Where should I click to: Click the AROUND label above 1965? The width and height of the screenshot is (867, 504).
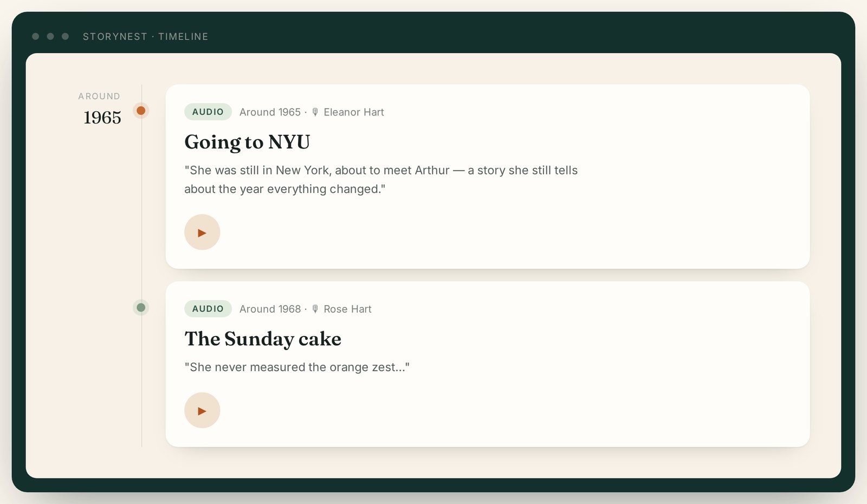click(99, 96)
